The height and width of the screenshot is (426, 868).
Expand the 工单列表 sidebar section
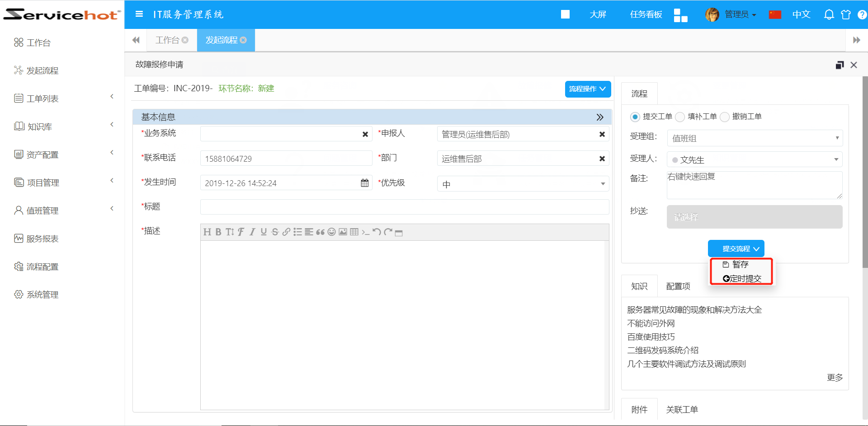pyautogui.click(x=63, y=98)
